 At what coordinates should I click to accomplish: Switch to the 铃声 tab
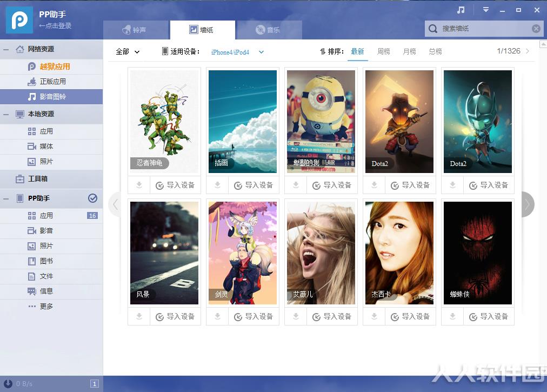pyautogui.click(x=136, y=30)
